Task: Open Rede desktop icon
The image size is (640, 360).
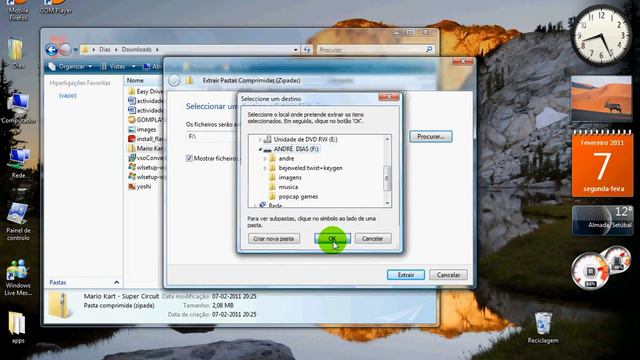Action: [18, 164]
